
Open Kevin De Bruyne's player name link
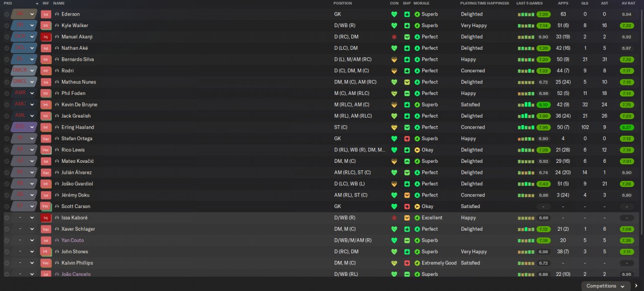click(79, 105)
